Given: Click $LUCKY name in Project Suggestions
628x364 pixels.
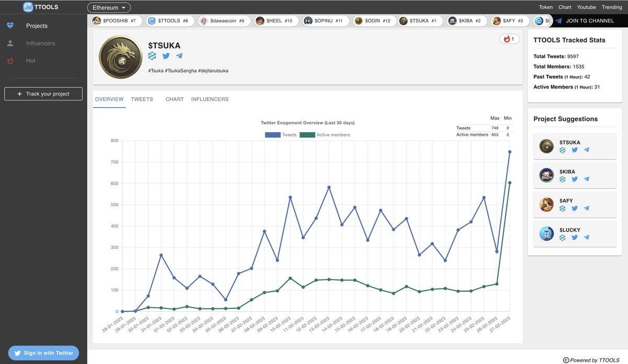Looking at the screenshot, I should (570, 230).
